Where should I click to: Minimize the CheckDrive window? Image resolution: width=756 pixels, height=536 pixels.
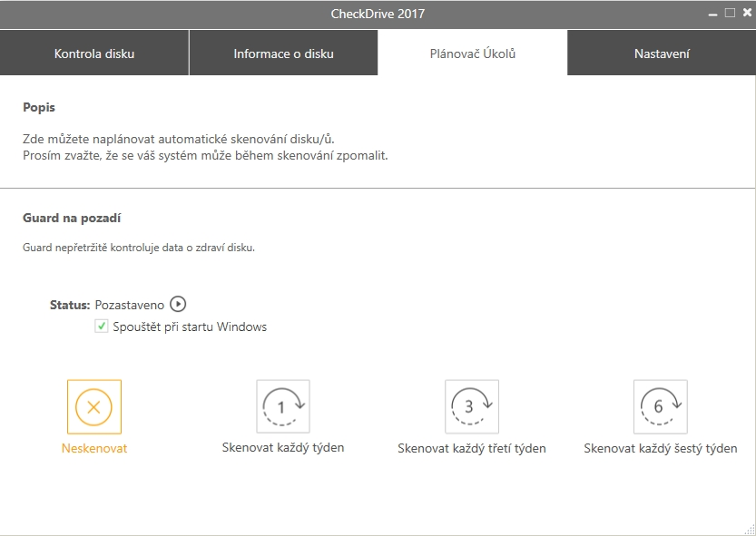pos(713,14)
